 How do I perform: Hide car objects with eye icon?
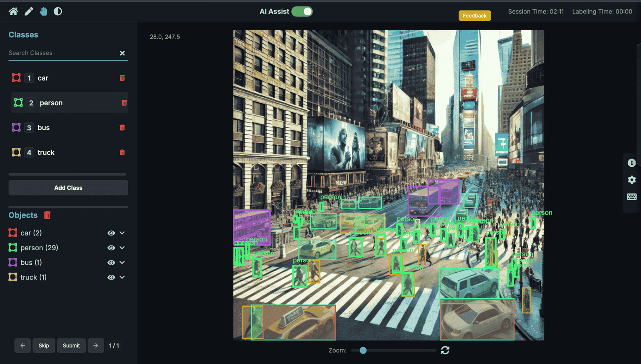click(x=111, y=233)
